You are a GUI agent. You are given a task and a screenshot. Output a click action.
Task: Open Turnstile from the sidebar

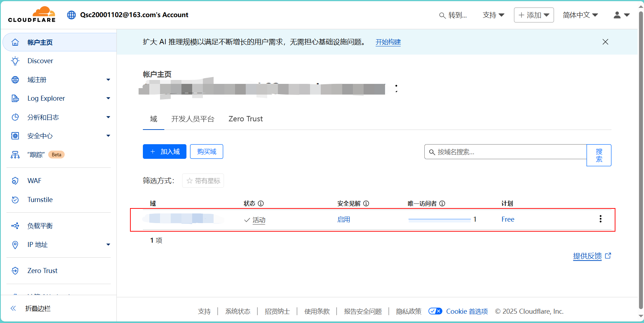[40, 200]
